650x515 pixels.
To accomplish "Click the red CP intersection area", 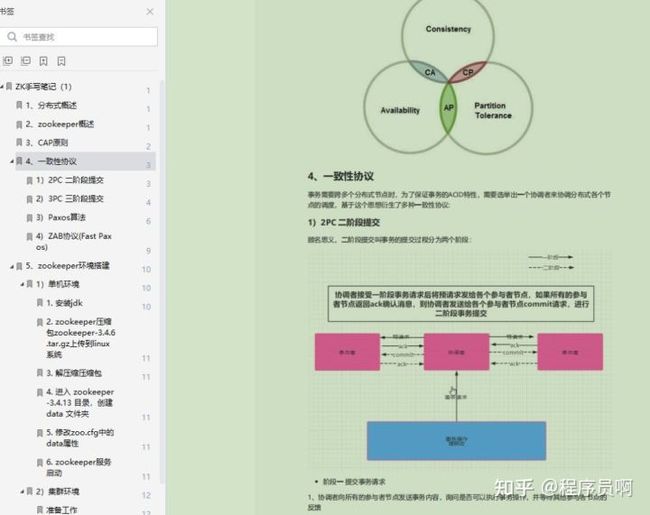I will pos(468,72).
